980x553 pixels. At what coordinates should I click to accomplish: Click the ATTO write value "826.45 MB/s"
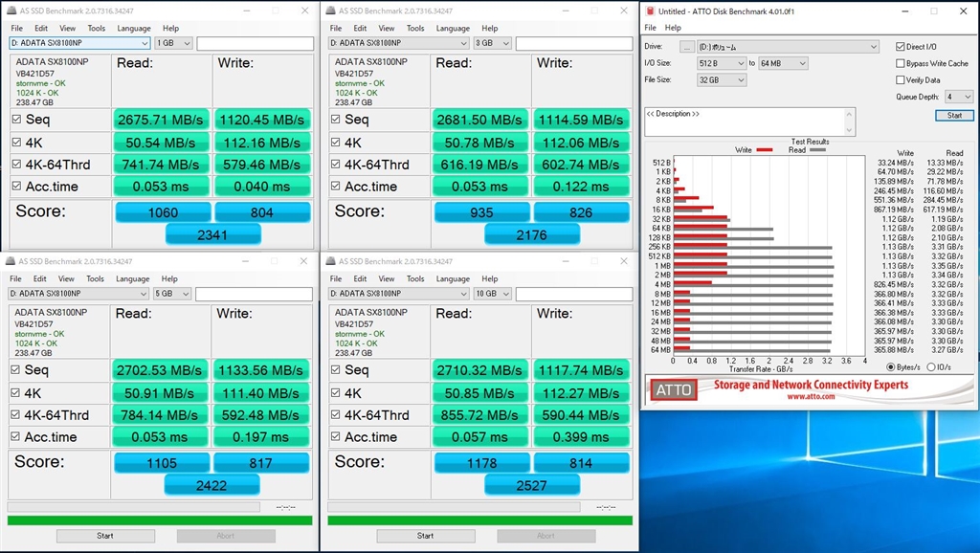[x=894, y=284]
